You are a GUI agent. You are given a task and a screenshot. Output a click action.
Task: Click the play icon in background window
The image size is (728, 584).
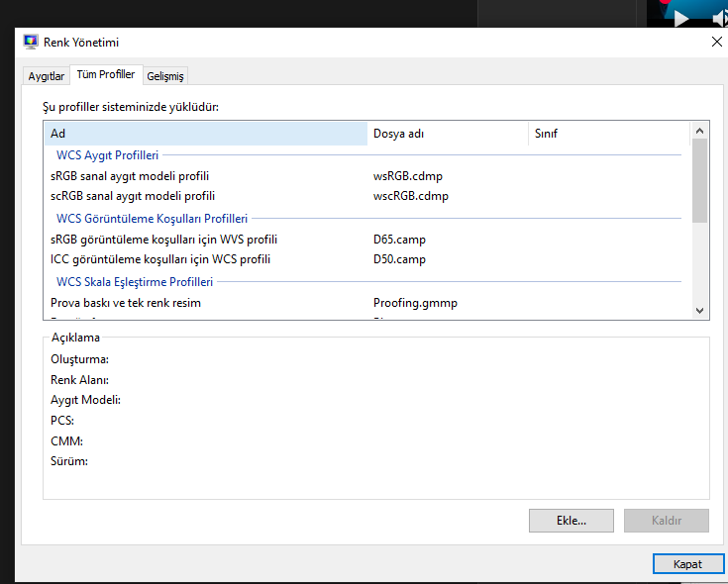pyautogui.click(x=680, y=18)
